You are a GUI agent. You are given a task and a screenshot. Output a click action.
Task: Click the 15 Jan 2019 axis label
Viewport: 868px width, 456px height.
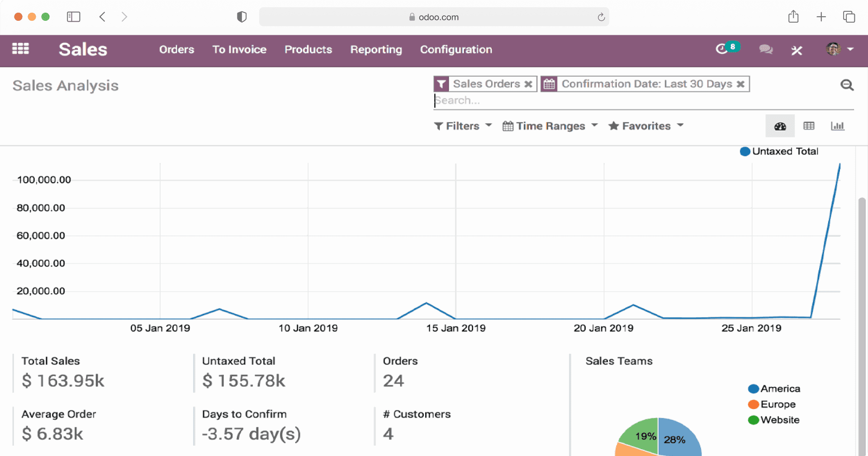[x=455, y=328]
